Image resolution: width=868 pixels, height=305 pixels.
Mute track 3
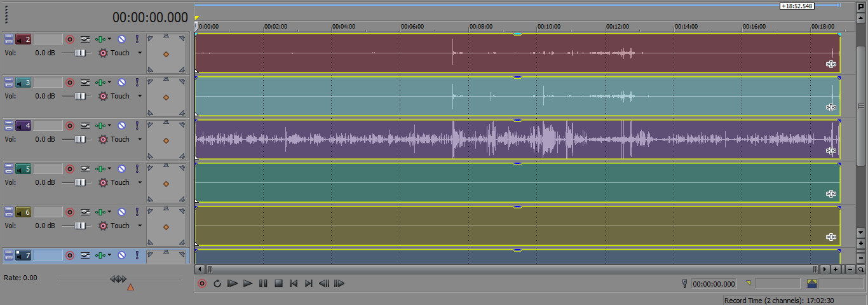[121, 83]
